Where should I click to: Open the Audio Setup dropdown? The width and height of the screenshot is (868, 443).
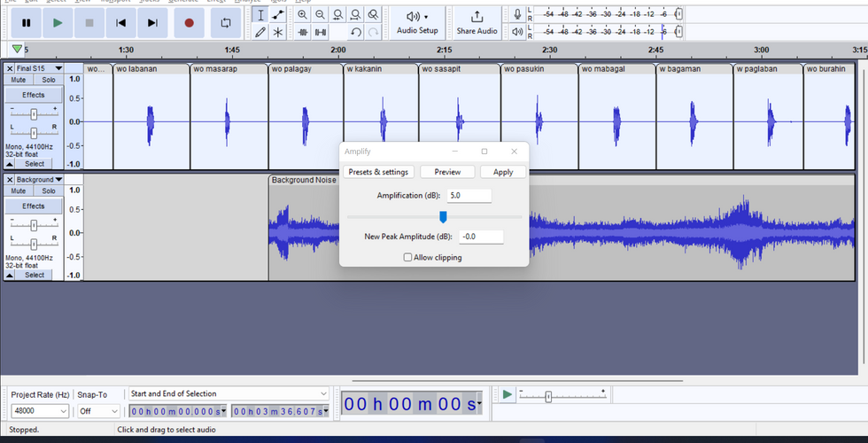tap(417, 23)
